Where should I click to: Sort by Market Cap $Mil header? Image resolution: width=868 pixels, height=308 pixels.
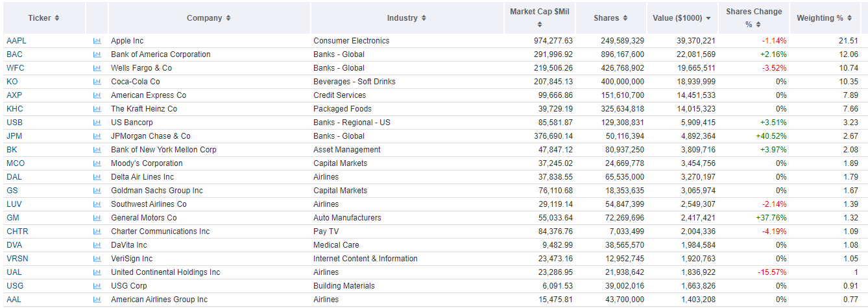click(539, 18)
